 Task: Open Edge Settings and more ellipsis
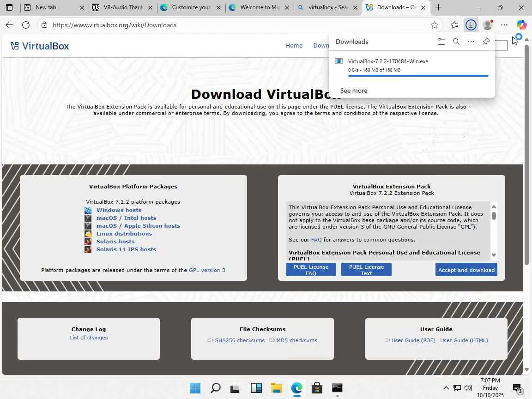point(504,25)
